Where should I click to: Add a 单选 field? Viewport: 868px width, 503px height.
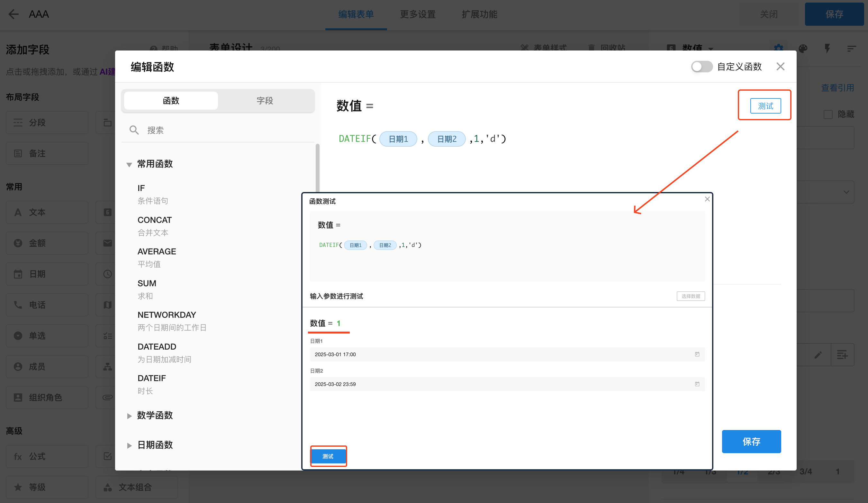tap(47, 335)
